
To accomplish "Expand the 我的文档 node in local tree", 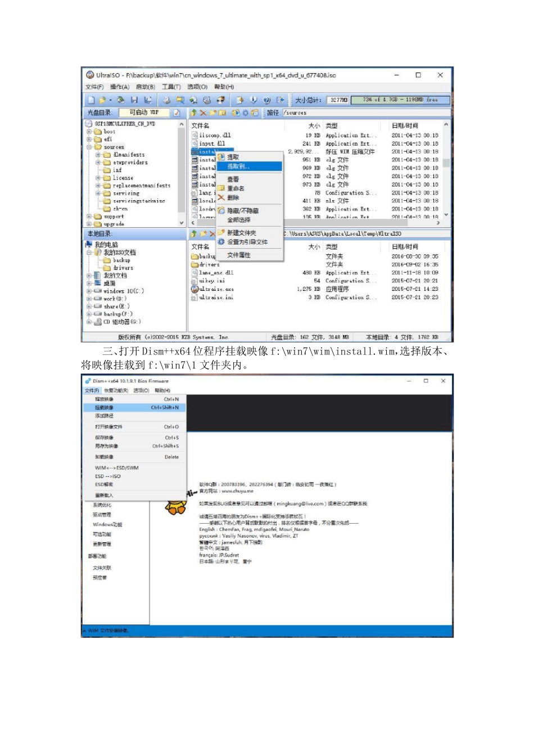I will (89, 276).
